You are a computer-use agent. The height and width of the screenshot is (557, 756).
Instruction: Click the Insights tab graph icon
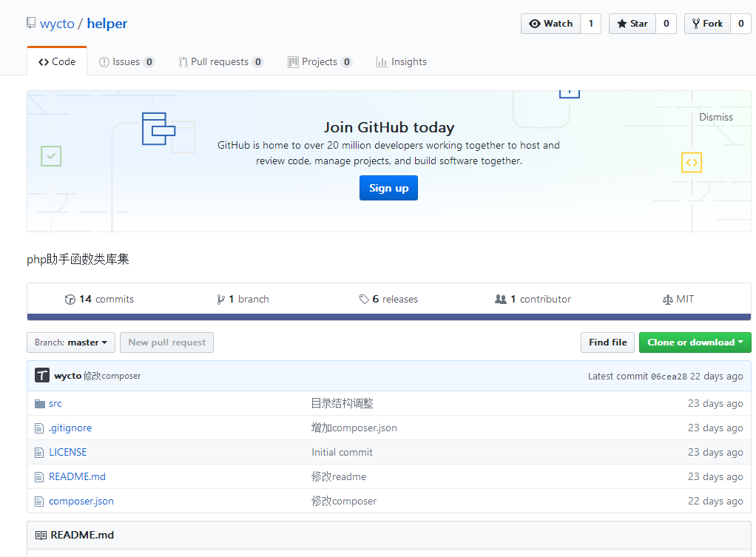382,62
